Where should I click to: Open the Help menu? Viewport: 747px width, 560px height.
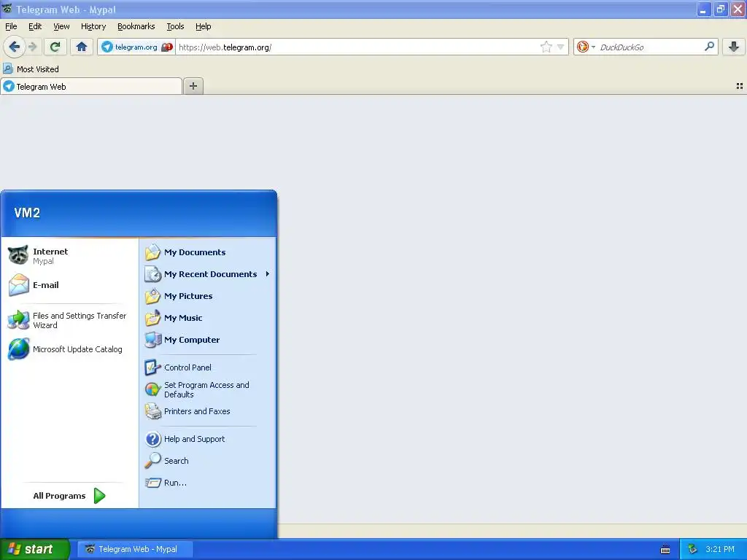click(x=203, y=26)
